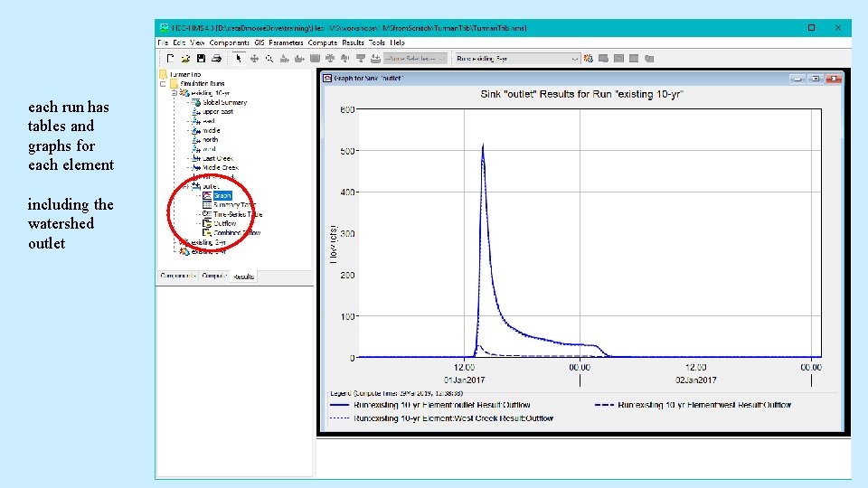Click the west Outflow dashed legend entry
Screen dimensions: 868x488
[x=693, y=405]
